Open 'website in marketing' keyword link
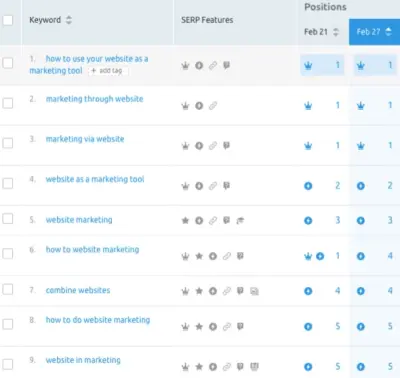400x378 pixels. click(x=83, y=360)
